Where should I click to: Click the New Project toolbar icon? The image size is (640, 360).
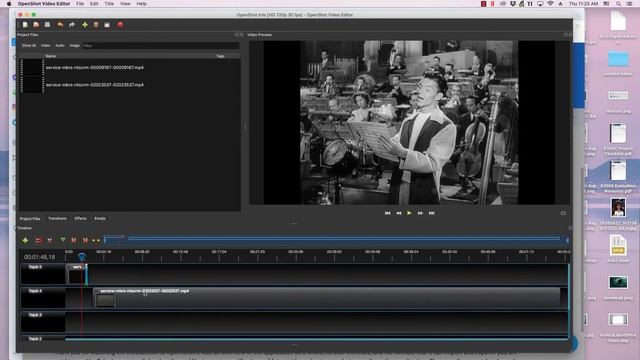[25, 25]
